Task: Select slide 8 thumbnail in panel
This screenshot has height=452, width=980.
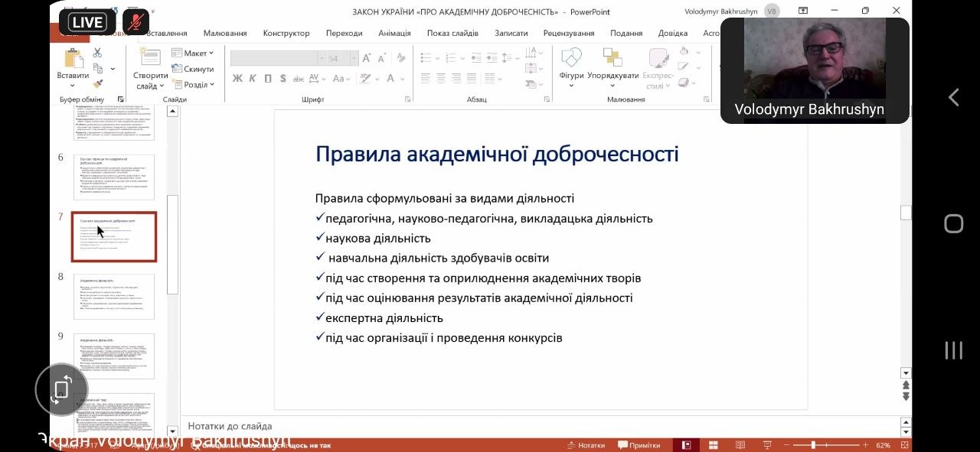Action: pos(114,296)
